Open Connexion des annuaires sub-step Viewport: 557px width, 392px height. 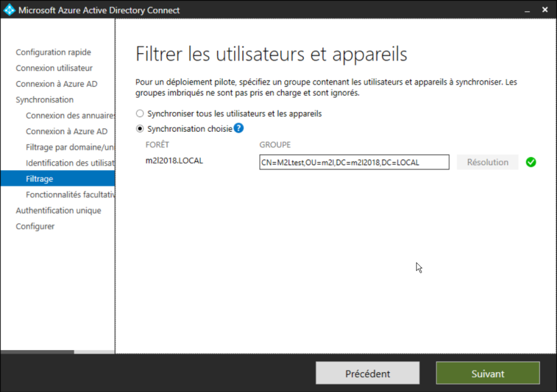[x=70, y=116]
